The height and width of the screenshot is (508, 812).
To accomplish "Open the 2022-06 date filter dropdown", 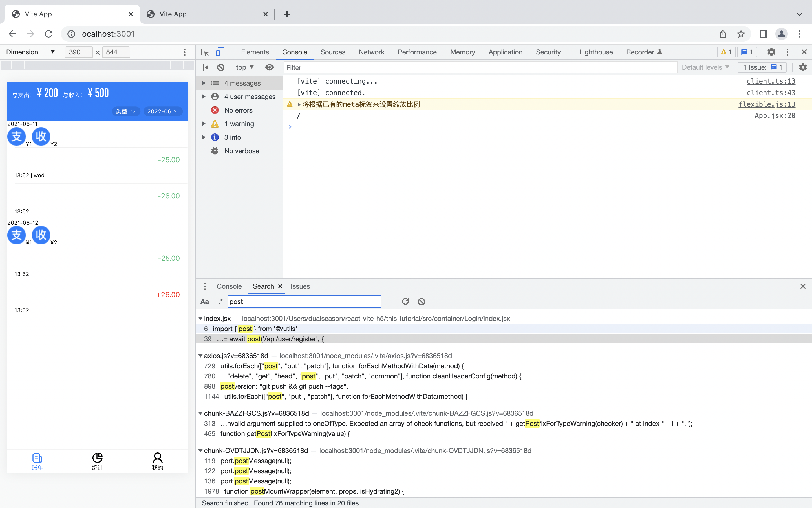I will (x=163, y=111).
